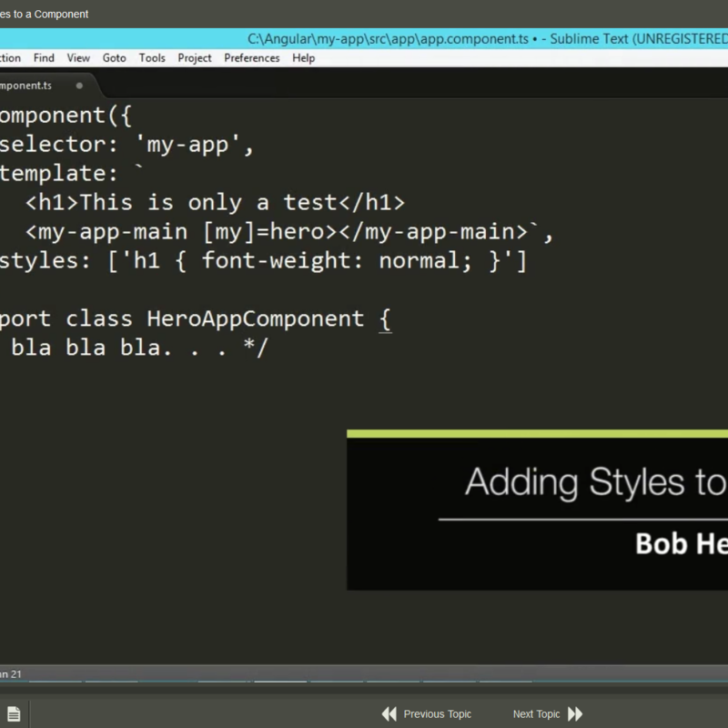
Task: Click the selector: 'my-app' code line
Action: click(x=126, y=145)
